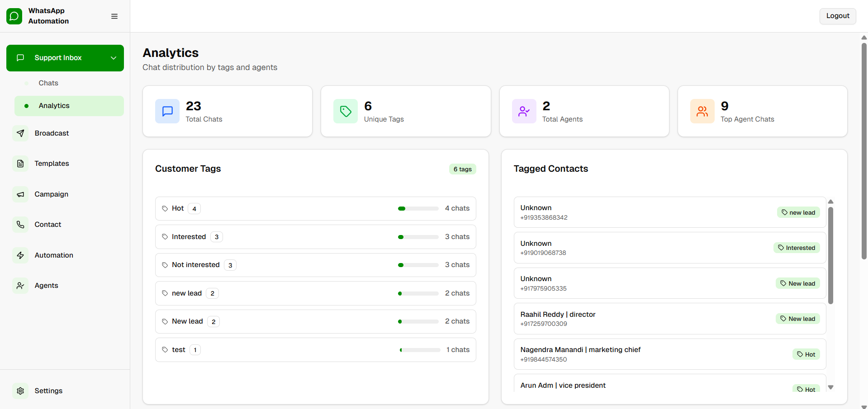This screenshot has height=409, width=868.
Task: Click the Contact phone icon
Action: [x=20, y=225]
